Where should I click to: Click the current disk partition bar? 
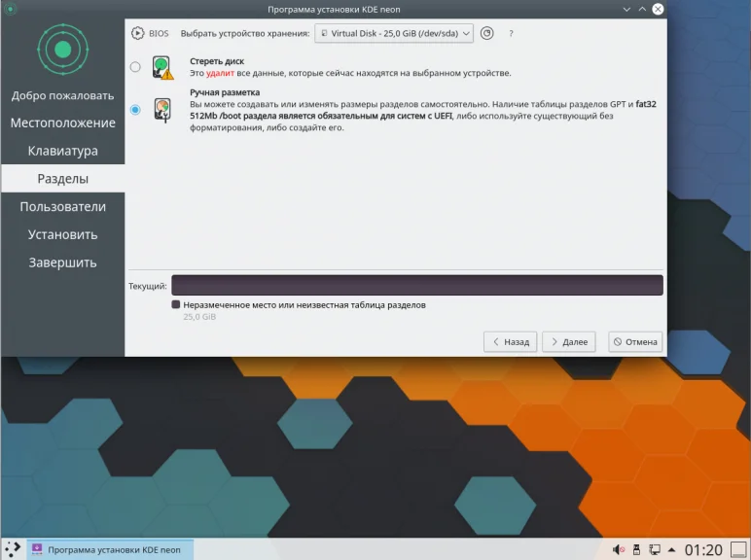(x=417, y=285)
